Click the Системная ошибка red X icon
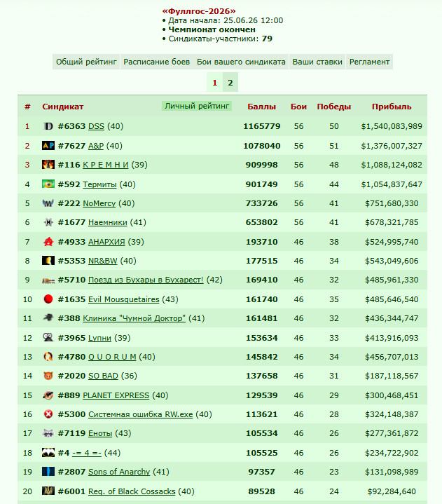This screenshot has width=442, height=504. click(48, 414)
